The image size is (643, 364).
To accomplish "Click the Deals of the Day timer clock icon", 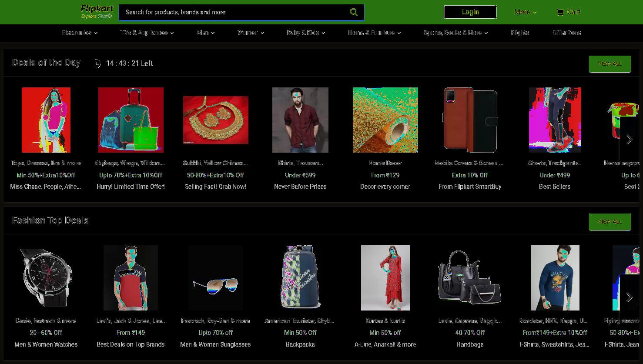I will click(x=97, y=63).
